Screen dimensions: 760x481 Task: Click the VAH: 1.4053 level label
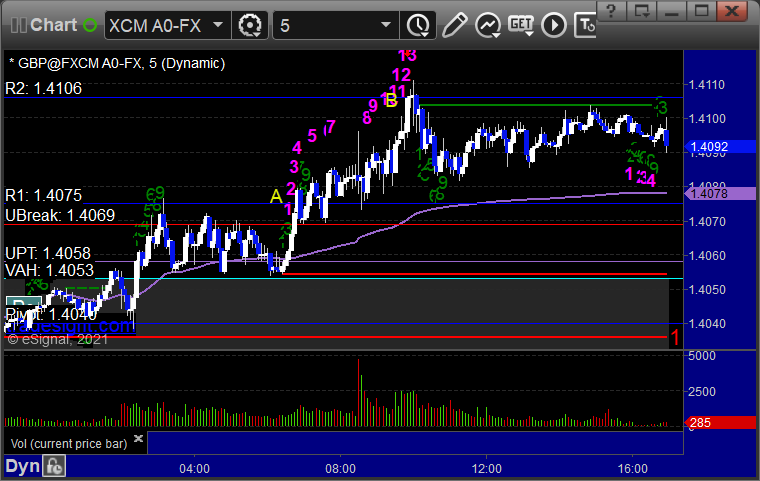pyautogui.click(x=49, y=270)
